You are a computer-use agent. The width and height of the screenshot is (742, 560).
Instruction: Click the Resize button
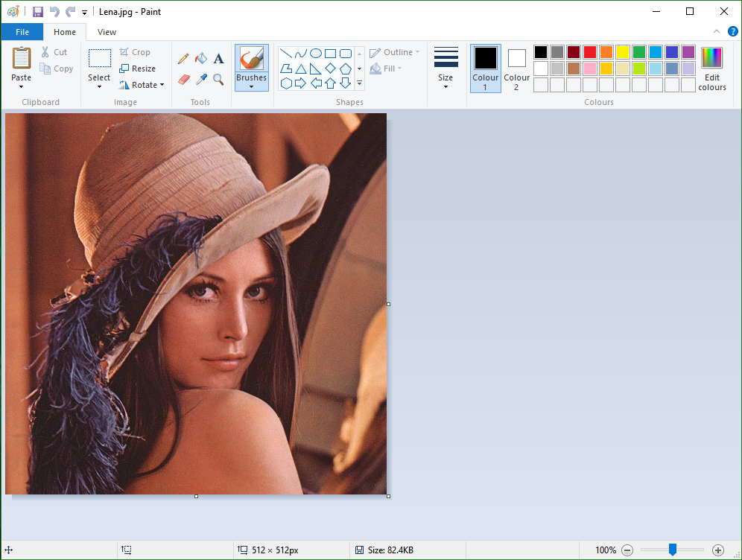[138, 69]
